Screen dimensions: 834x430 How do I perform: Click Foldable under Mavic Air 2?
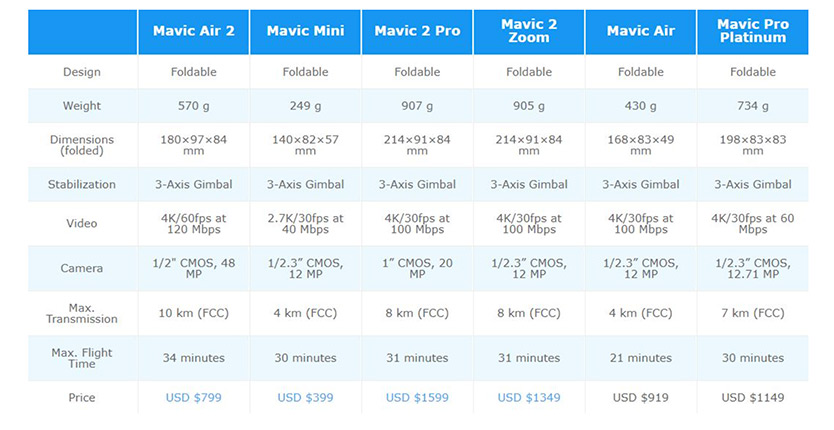(x=194, y=72)
